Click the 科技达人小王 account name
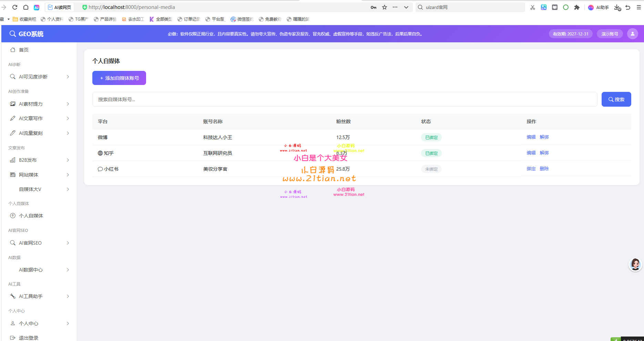The width and height of the screenshot is (644, 341). pyautogui.click(x=217, y=137)
